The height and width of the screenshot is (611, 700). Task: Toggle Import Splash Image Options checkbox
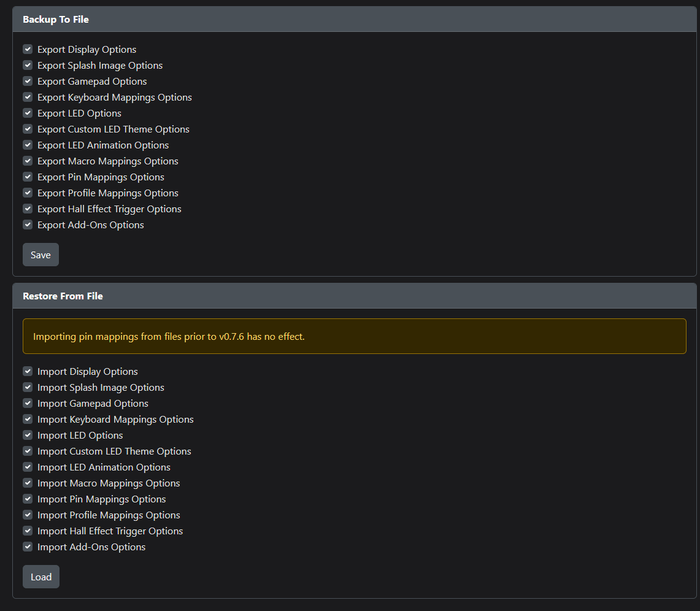tap(28, 388)
